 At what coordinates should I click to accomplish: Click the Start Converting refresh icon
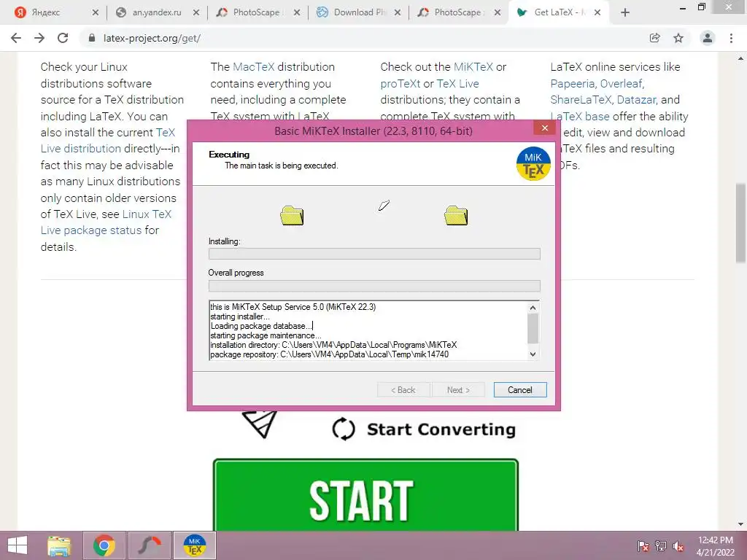pyautogui.click(x=344, y=429)
